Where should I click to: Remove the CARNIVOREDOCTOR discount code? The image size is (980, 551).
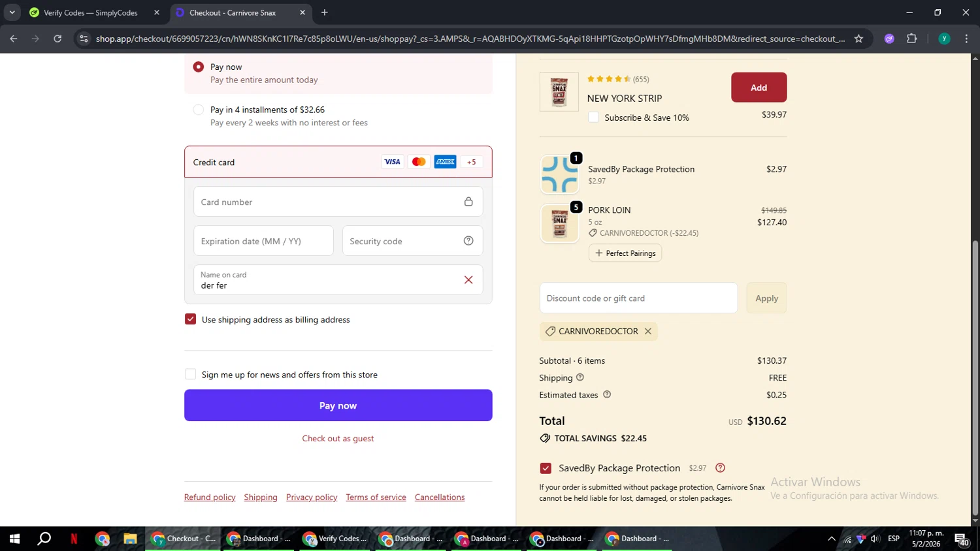click(x=648, y=331)
